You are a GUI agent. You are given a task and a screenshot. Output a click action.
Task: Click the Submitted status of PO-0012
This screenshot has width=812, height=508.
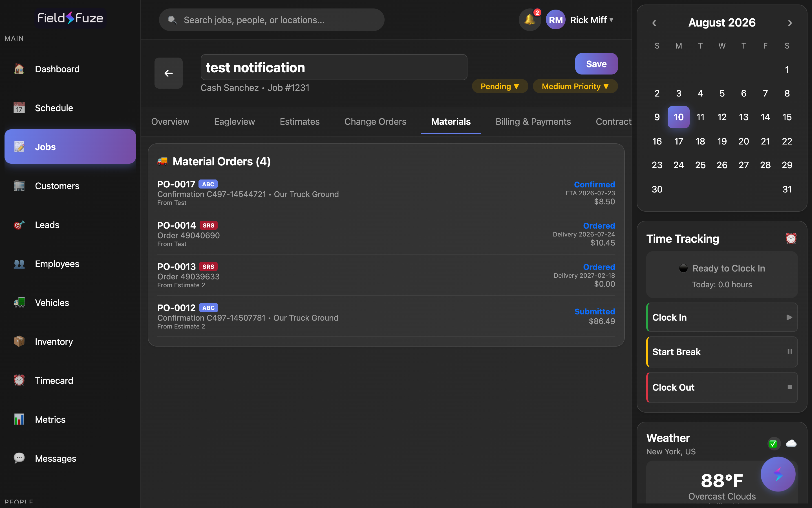click(595, 312)
